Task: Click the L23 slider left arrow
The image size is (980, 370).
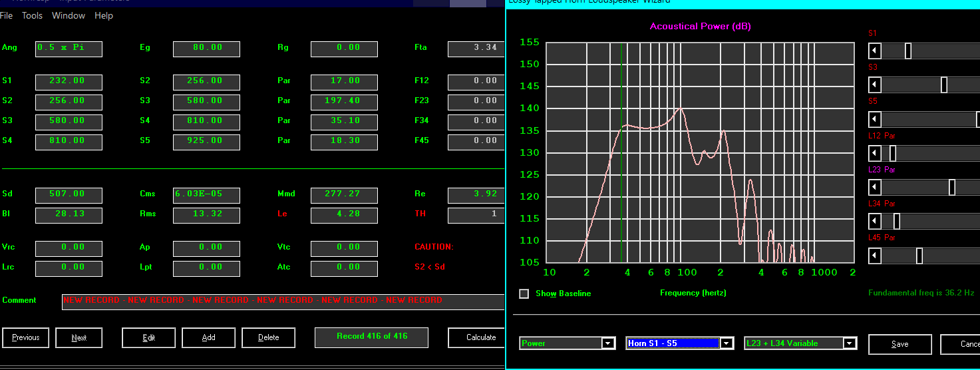Action: pos(875,187)
